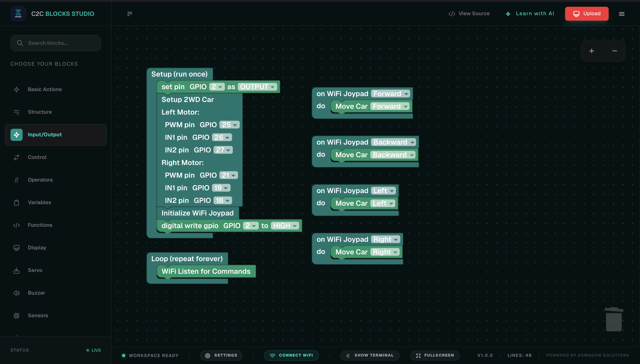
Task: Collapse the sidebar with the menu-lines icon
Action: tap(130, 14)
